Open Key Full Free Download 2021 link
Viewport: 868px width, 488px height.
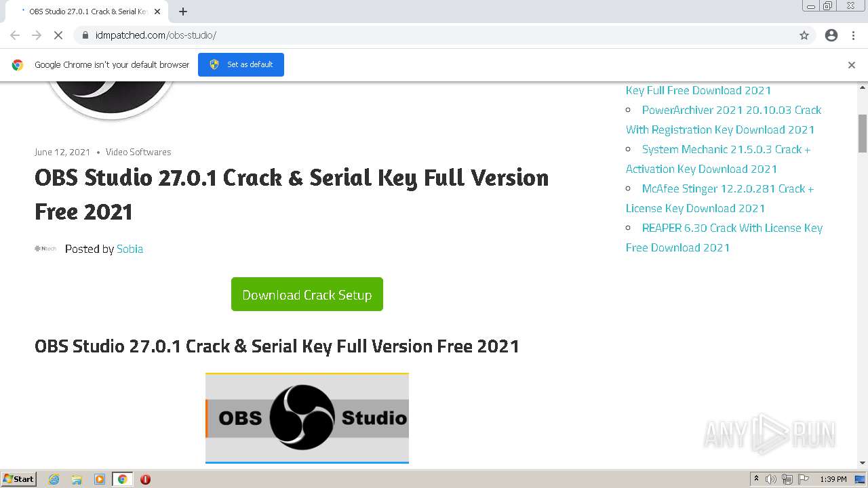pos(698,90)
